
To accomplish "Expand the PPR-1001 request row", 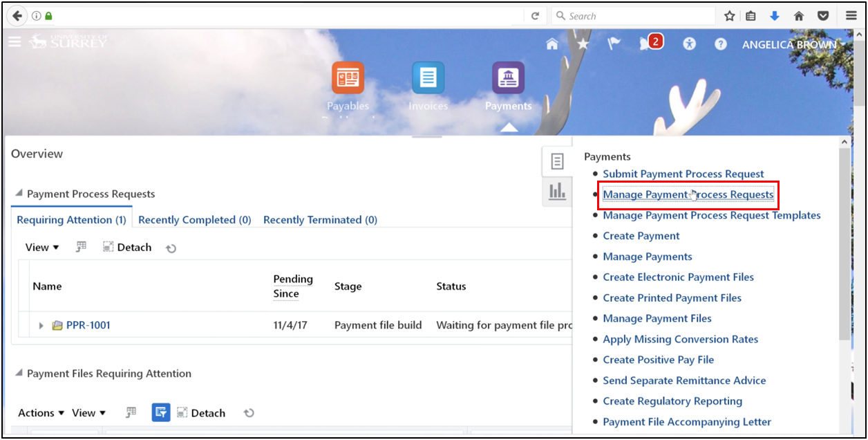I will [41, 324].
